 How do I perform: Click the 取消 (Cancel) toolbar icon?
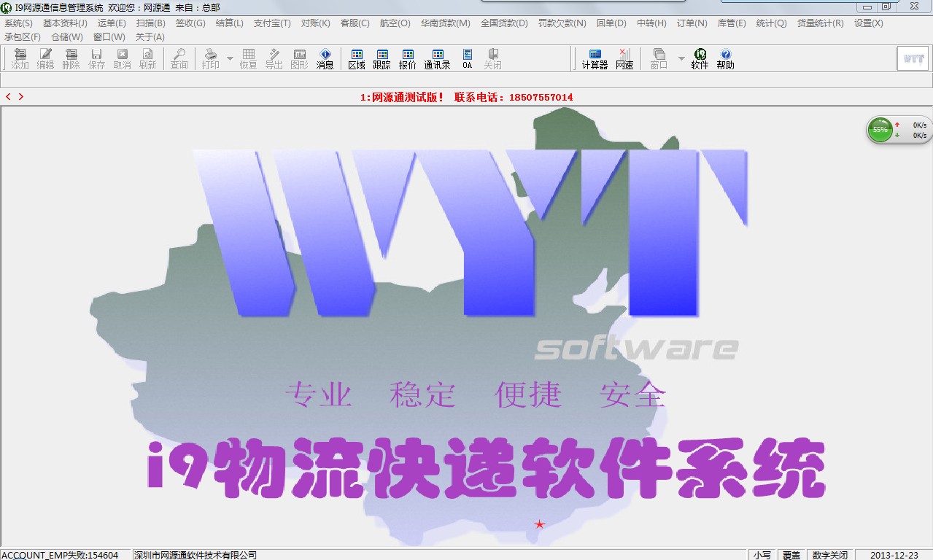tap(122, 59)
